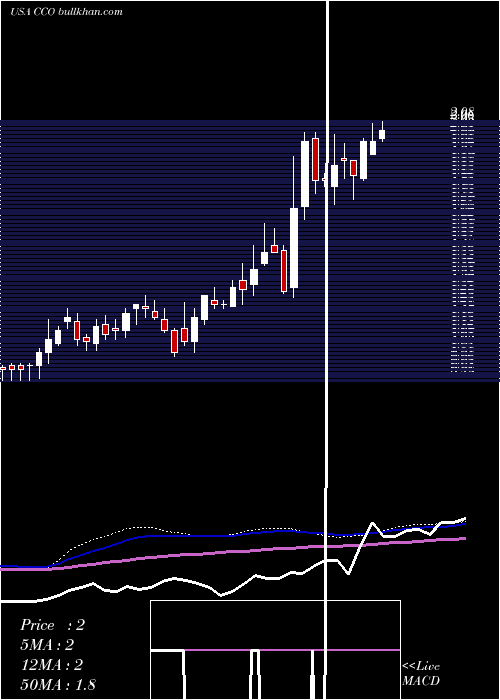This screenshot has height=700, width=500.
Task: Click the '<<Live MACD' label
Action: [x=421, y=673]
